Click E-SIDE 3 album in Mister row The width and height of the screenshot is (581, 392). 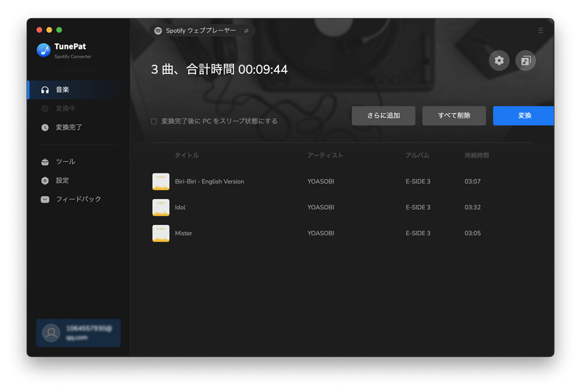[x=418, y=234]
